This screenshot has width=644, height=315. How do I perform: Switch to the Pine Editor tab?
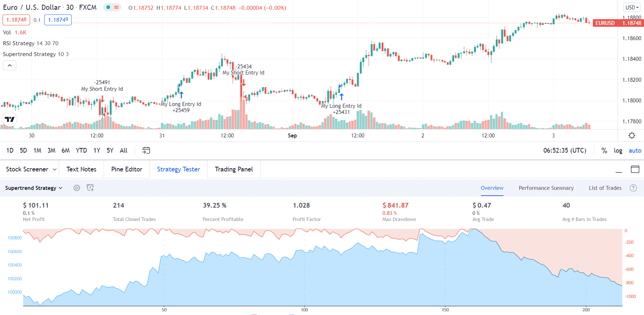(x=127, y=169)
